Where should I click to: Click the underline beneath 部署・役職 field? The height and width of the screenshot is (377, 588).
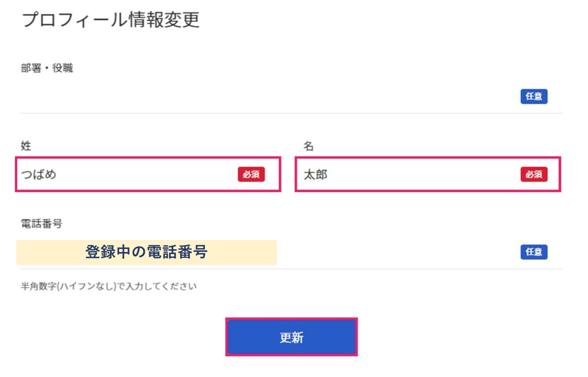pyautogui.click(x=291, y=113)
